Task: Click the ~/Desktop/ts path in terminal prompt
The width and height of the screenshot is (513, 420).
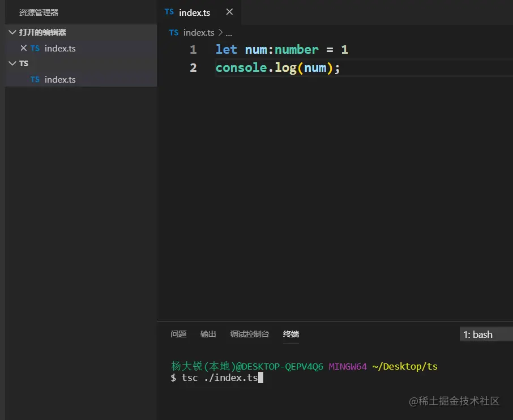Action: (x=405, y=366)
